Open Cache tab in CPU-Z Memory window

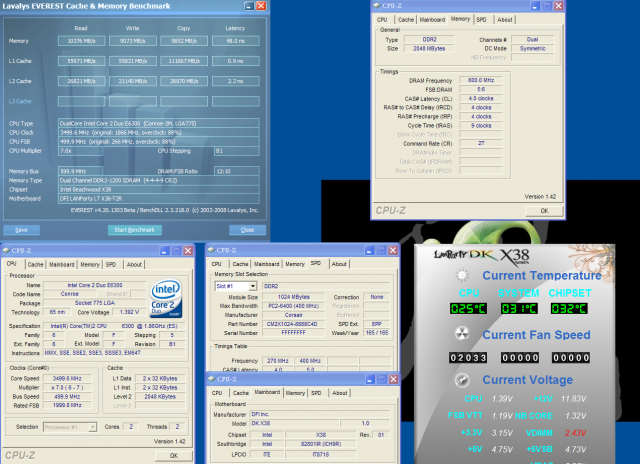coord(406,20)
